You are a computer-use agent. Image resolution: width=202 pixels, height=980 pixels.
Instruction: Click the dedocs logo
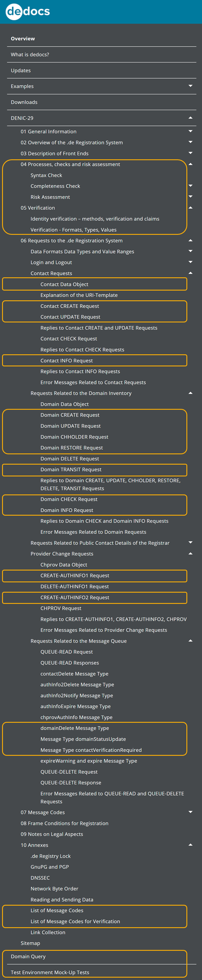[28, 12]
